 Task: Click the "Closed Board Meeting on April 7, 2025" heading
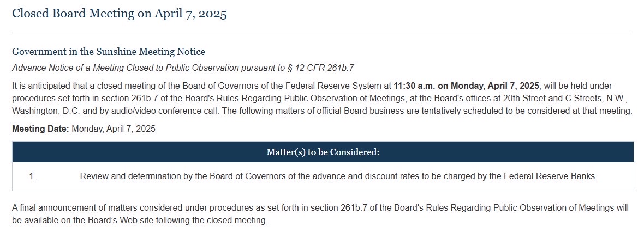tap(119, 14)
